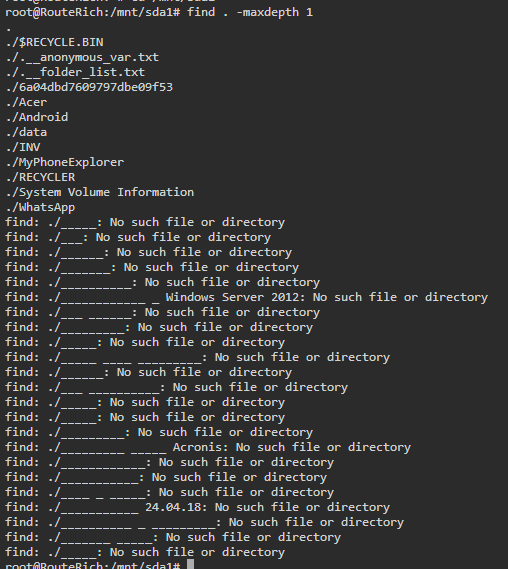Click the first find: No such file error

(x=145, y=222)
